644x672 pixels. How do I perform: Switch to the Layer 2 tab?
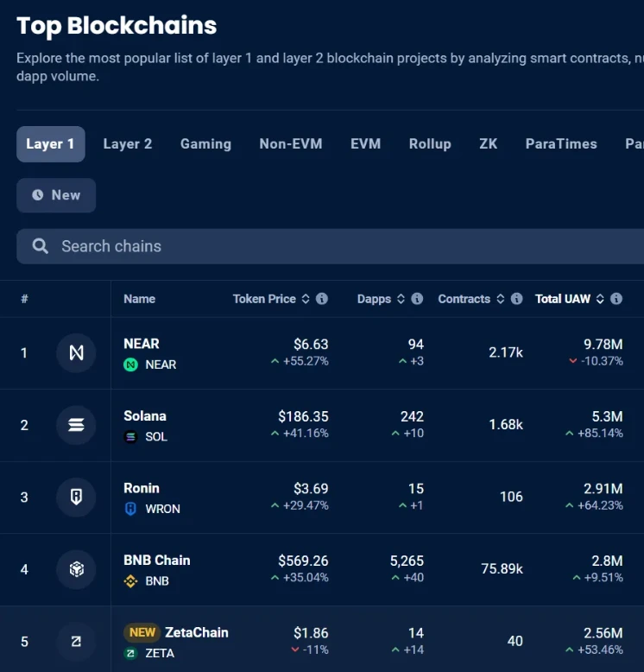pyautogui.click(x=128, y=144)
